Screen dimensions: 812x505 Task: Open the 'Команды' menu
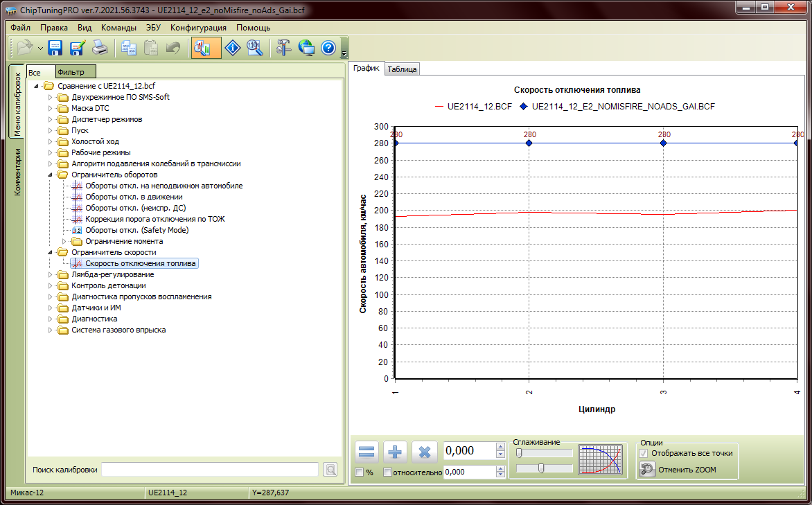click(x=118, y=28)
